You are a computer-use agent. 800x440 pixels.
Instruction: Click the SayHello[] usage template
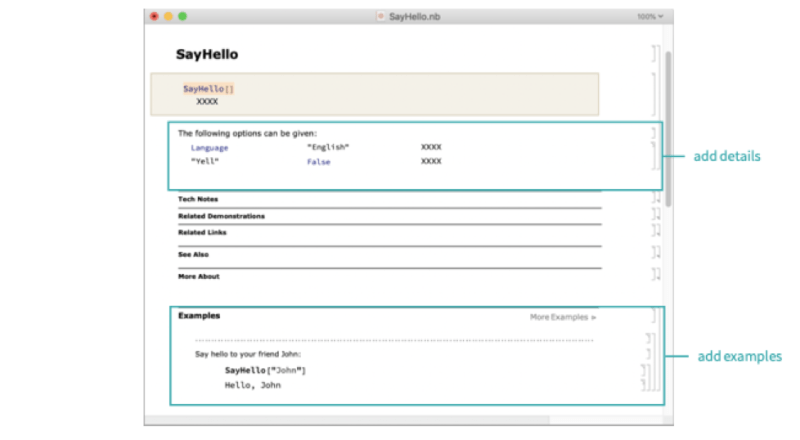pyautogui.click(x=208, y=89)
